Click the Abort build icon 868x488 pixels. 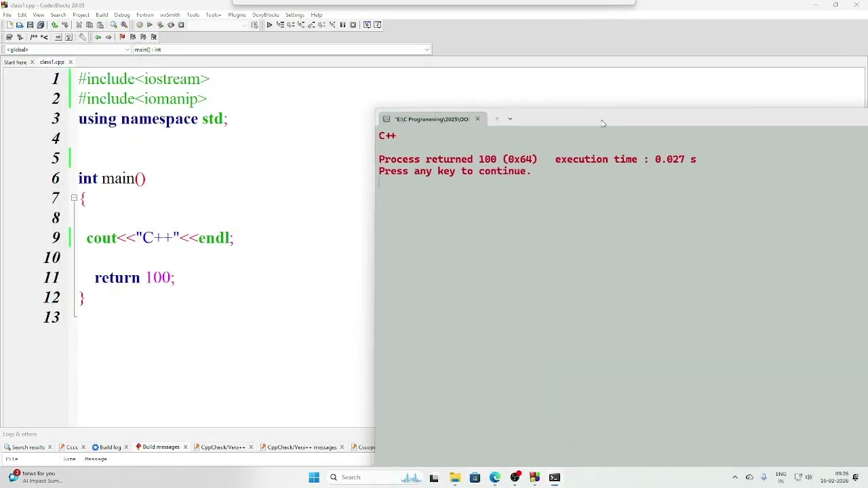pos(181,25)
